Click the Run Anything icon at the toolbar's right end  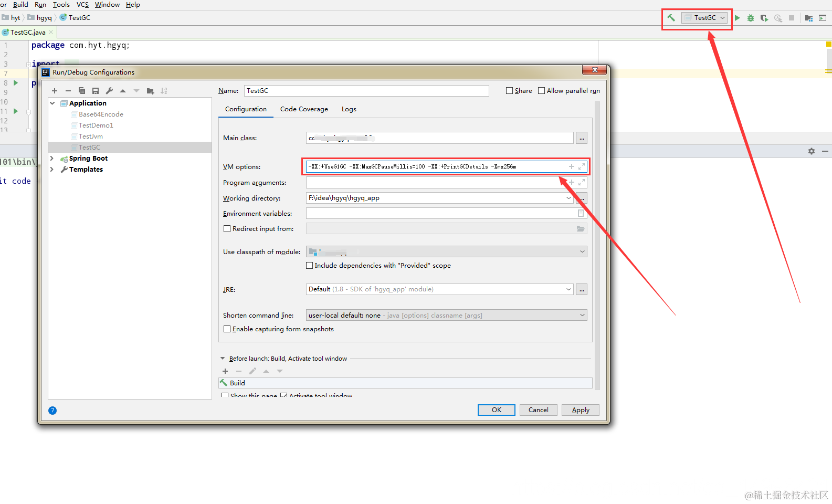(x=823, y=18)
